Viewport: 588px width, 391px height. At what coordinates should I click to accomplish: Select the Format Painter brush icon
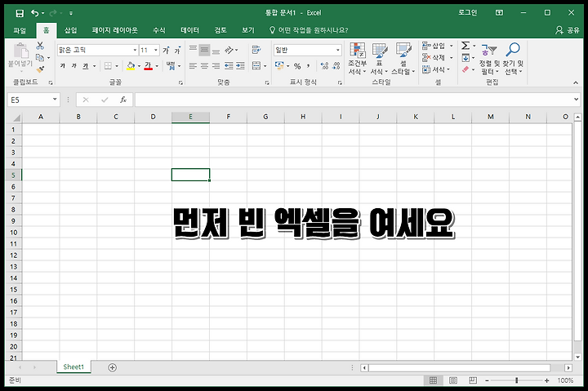[x=40, y=69]
